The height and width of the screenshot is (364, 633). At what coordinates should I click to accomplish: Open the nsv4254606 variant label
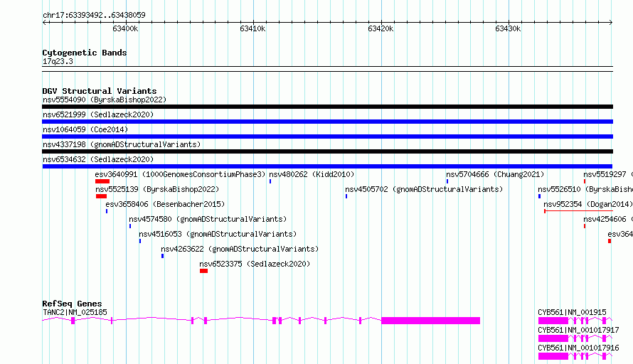tap(608, 219)
